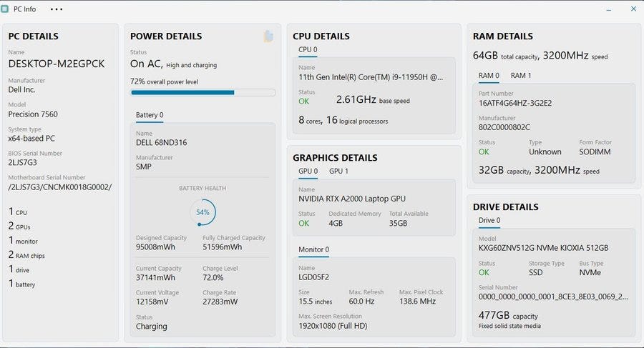Screen dimensions: 644x348
Task: Open the Monitor 0 tab
Action: (313, 250)
